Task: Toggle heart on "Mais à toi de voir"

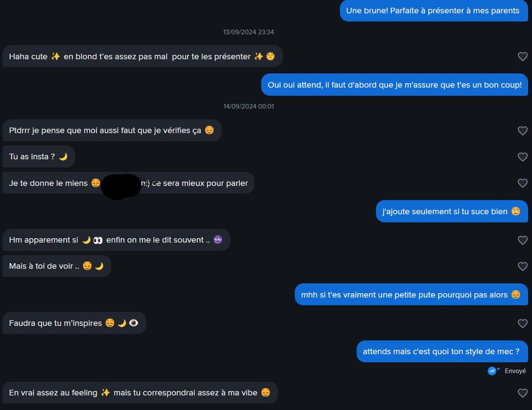Action: point(523,266)
